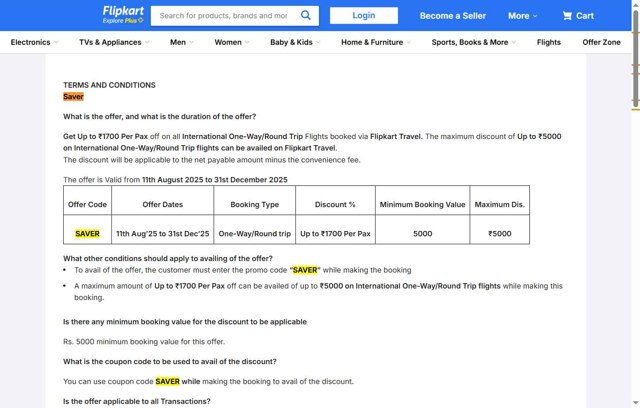Click the 'Offer Dates' column header
The width and height of the screenshot is (640, 408).
pyautogui.click(x=162, y=204)
